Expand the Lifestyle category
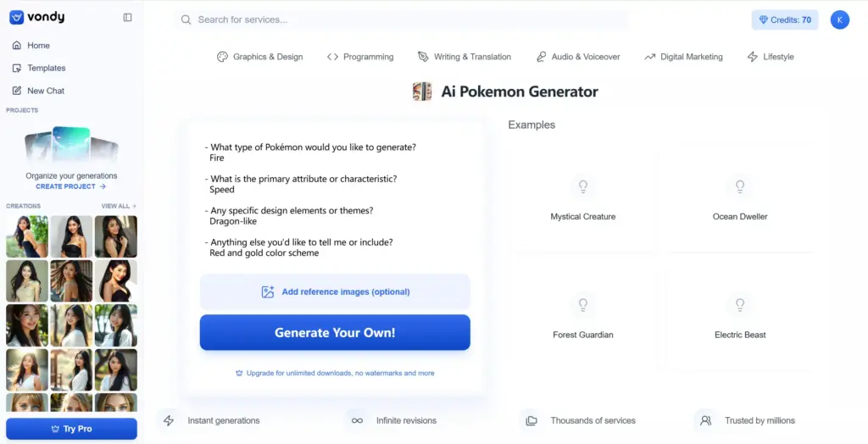This screenshot has width=868, height=444. [x=771, y=57]
